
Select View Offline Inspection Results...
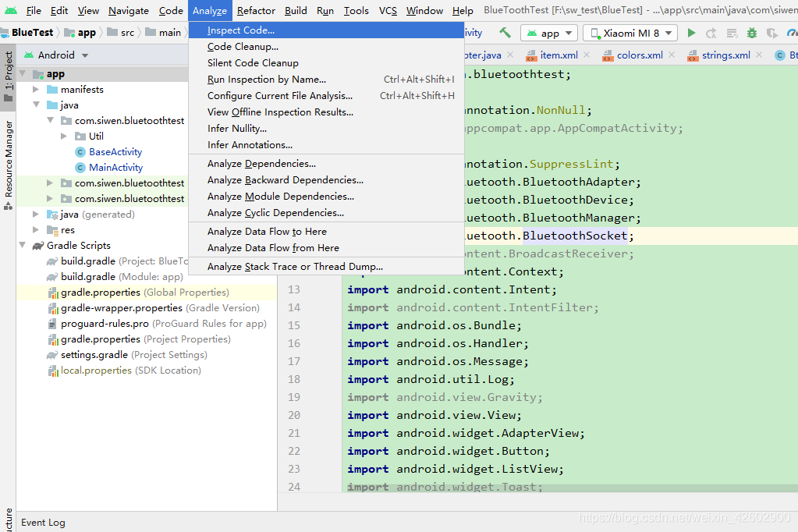click(x=326, y=112)
